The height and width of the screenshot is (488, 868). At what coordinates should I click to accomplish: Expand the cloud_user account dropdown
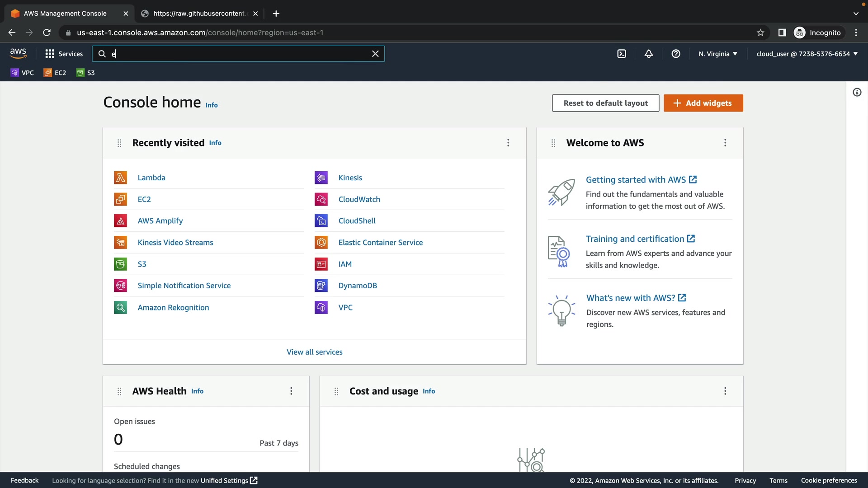click(807, 54)
